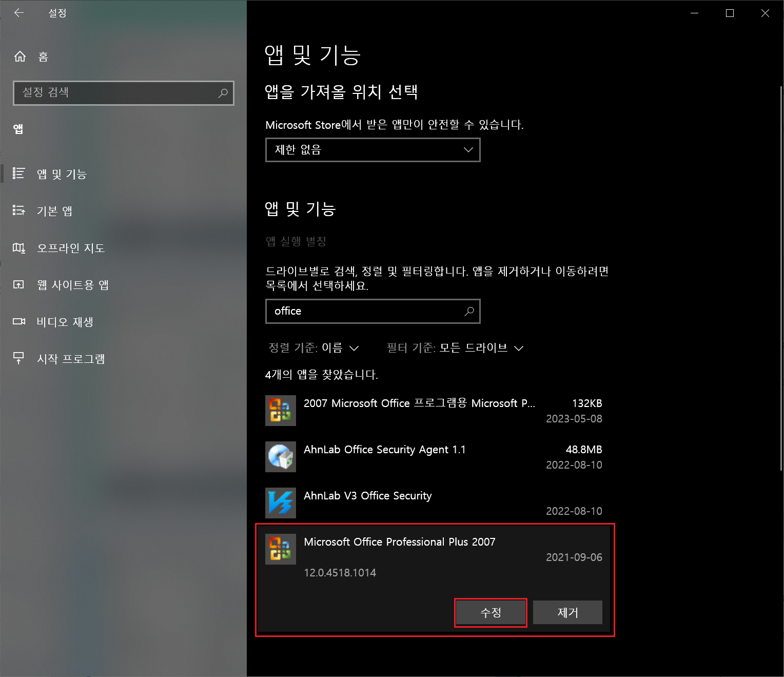Click the 앱 및 기능 sidebar list icon
This screenshot has height=677, width=784.
point(18,173)
